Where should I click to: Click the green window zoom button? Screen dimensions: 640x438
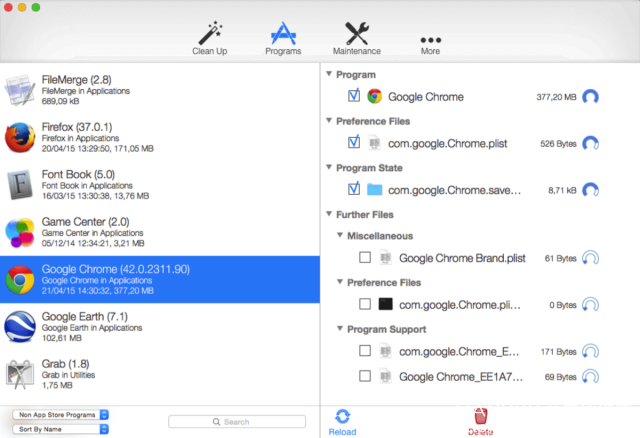(x=36, y=7)
